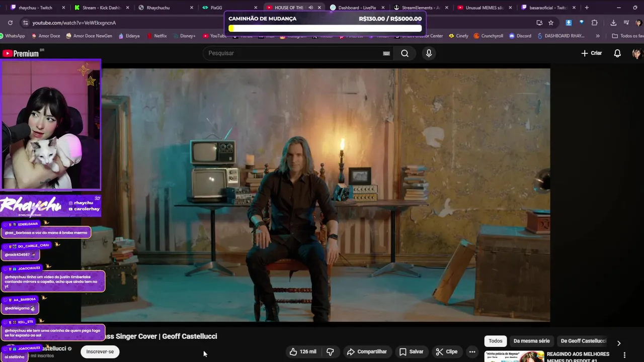Switch to the basaraoficial - Twitch tab
Viewport: 644px width, 362px height.
[548, 8]
